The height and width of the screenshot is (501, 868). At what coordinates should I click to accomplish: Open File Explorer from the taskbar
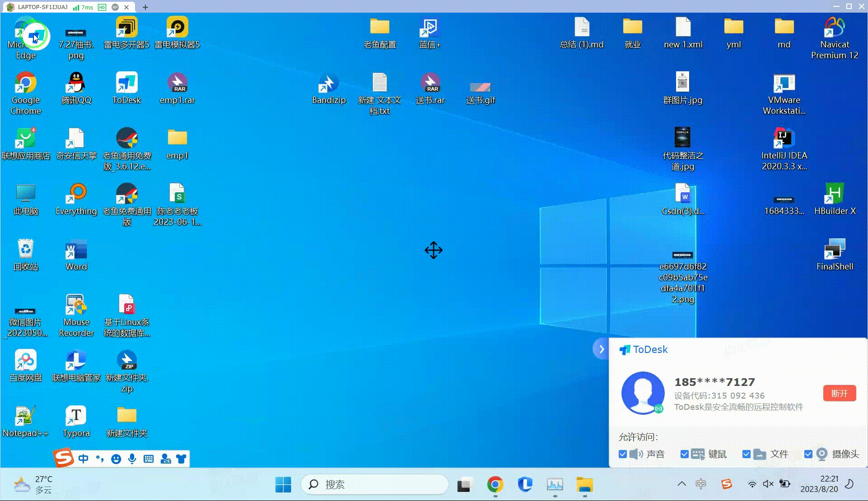584,485
